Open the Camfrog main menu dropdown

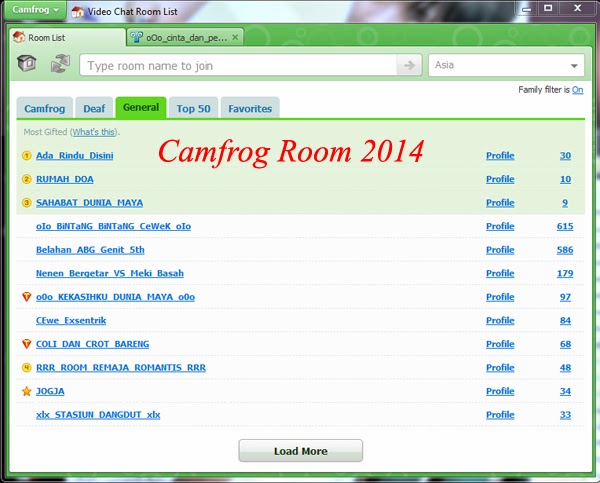point(35,10)
